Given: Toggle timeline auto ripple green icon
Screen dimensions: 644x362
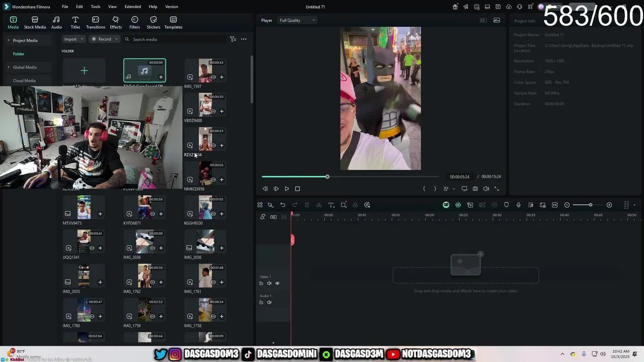Looking at the screenshot, I should click(x=458, y=205).
